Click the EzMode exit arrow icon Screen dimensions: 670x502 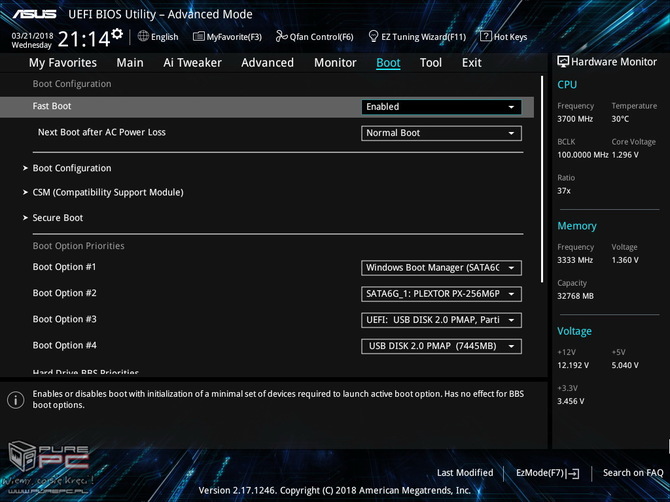pos(573,473)
